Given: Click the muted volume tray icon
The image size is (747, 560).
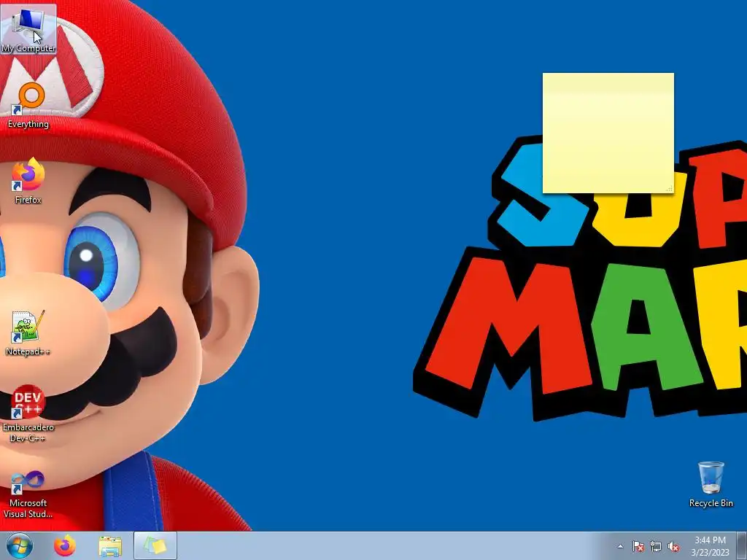Looking at the screenshot, I should [673, 546].
